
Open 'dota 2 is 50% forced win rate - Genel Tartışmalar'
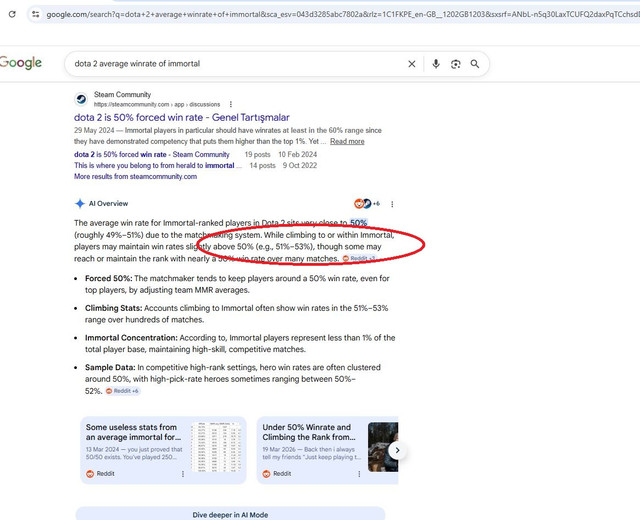point(182,118)
